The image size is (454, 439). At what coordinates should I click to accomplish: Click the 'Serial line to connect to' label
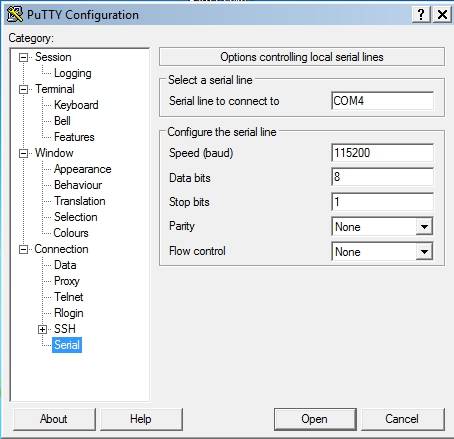coord(224,101)
